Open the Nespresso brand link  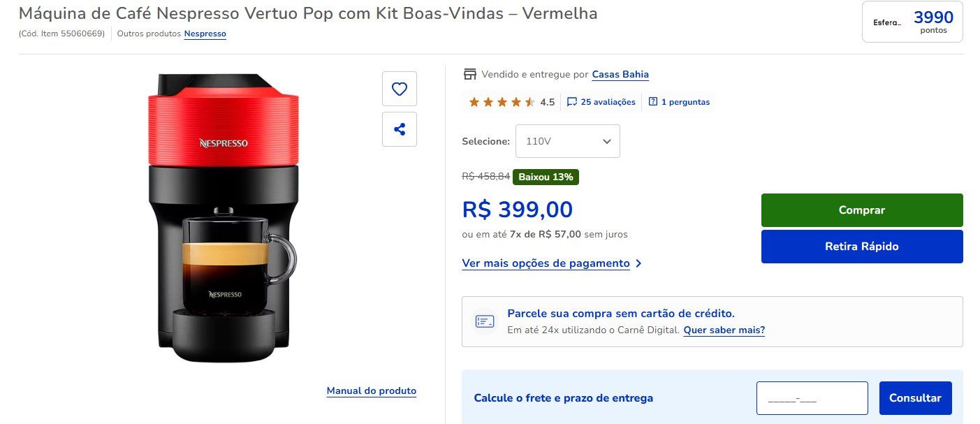tap(205, 34)
